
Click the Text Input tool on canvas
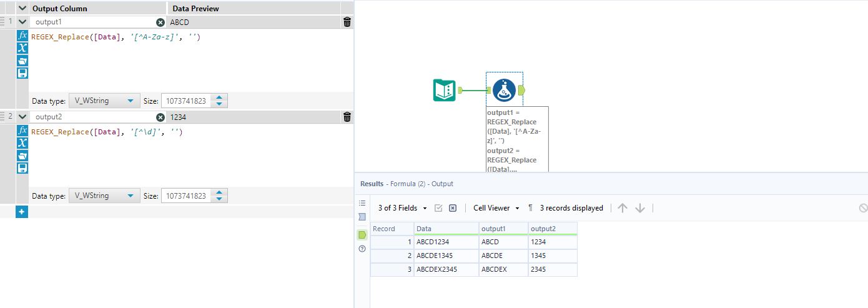coord(445,91)
